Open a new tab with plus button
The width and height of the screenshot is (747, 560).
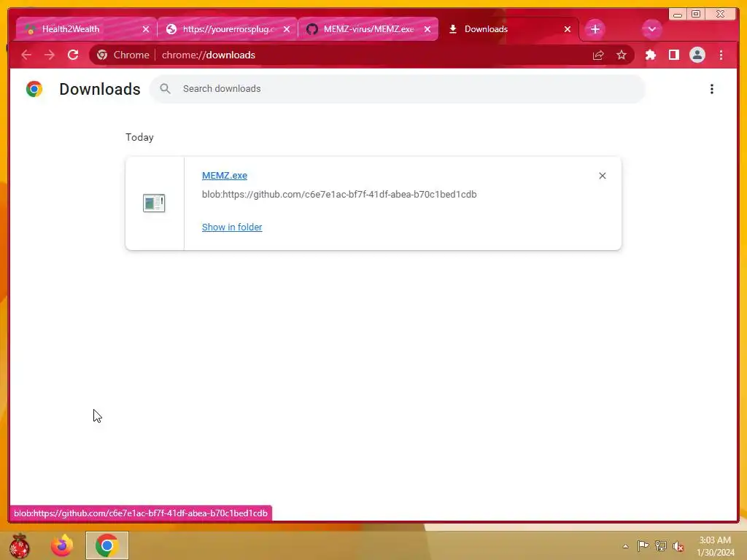pyautogui.click(x=595, y=29)
